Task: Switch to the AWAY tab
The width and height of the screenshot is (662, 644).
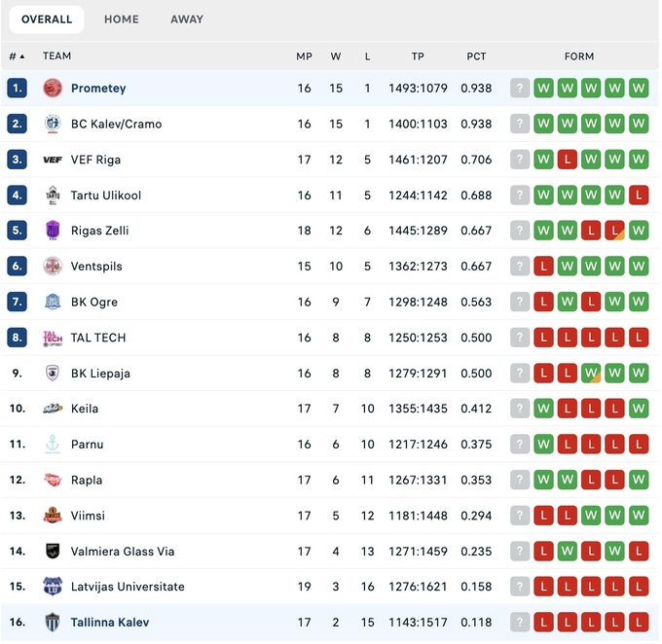Action: (187, 19)
